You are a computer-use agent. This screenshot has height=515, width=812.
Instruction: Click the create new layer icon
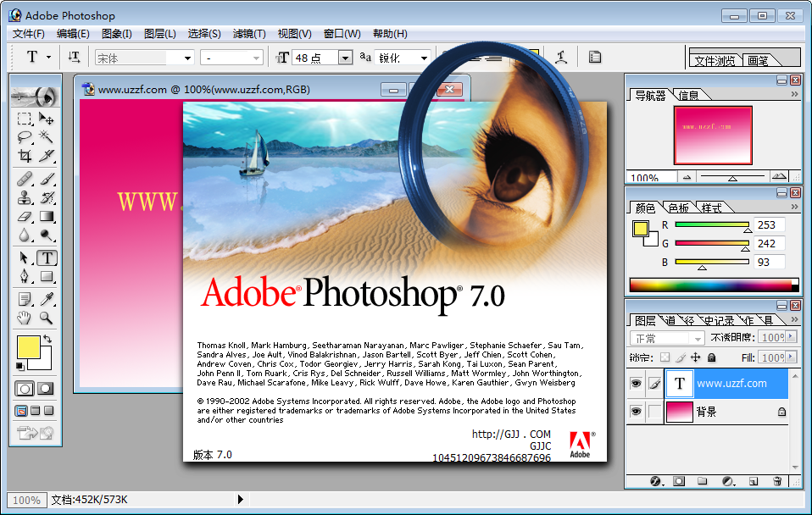coord(754,481)
